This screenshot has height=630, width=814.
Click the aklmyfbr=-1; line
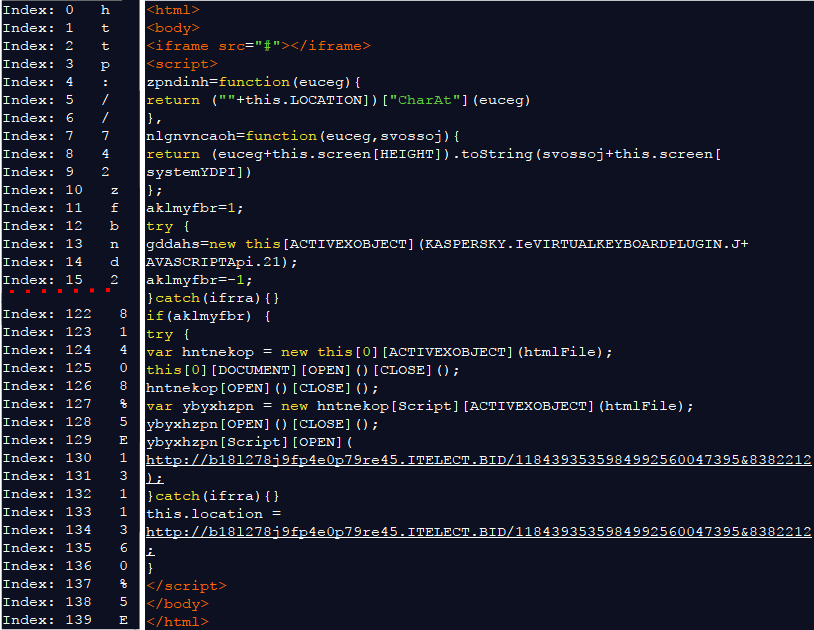pos(199,280)
